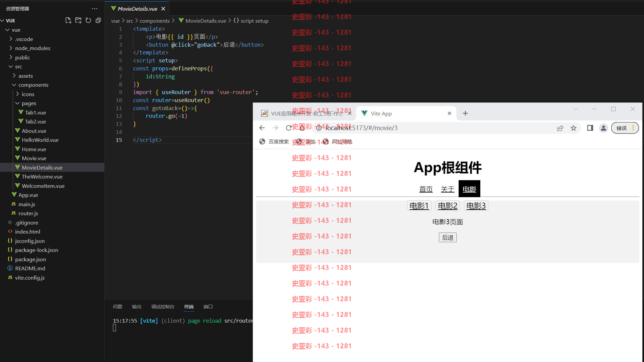Go to 首页 link in the web page
The image size is (644, 362).
point(426,189)
